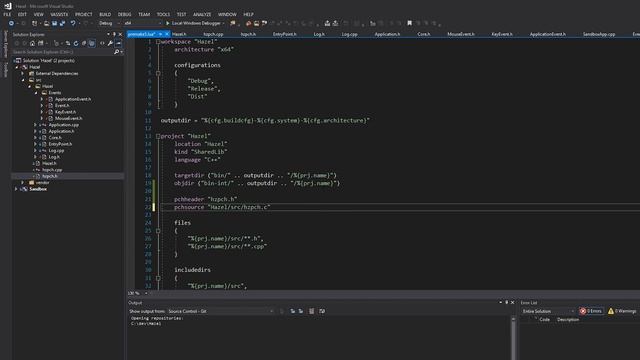This screenshot has width=640, height=360.
Task: Collapse the workspace code block at line 1
Action: (x=158, y=42)
